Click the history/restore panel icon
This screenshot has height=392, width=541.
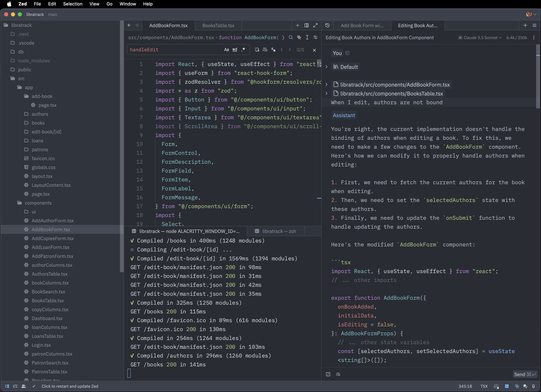coord(327,25)
